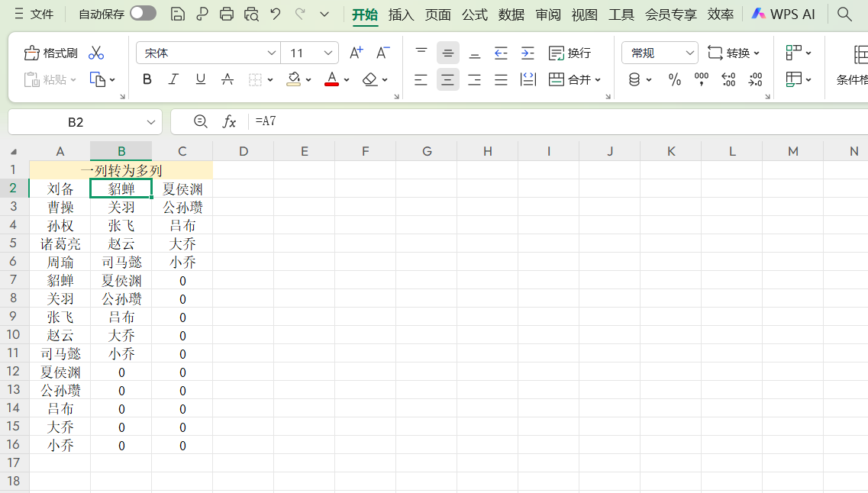Screen dimensions: 868x493
Task: Toggle center horizontal alignment
Action: click(447, 79)
